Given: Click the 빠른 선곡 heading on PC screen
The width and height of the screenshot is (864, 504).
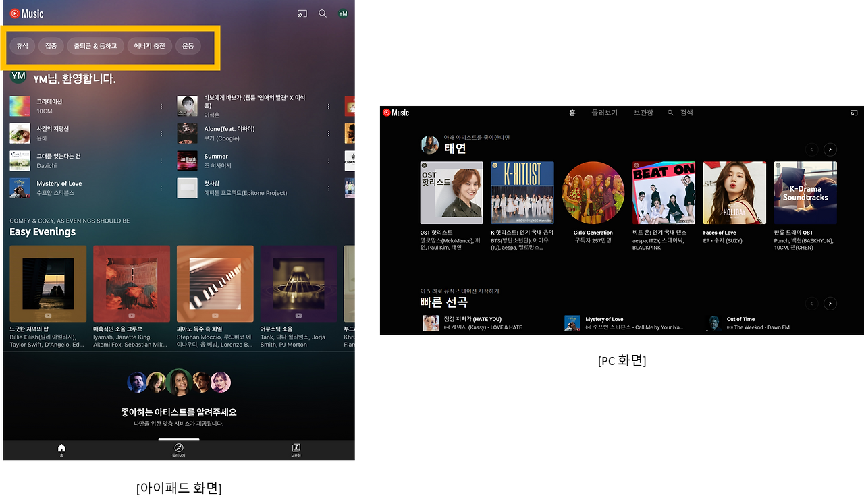Looking at the screenshot, I should pos(444,302).
